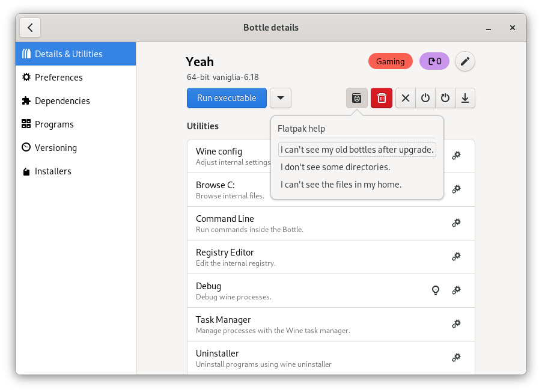Switch to the Dependencies section
The width and height of the screenshot is (542, 392).
[x=62, y=101]
